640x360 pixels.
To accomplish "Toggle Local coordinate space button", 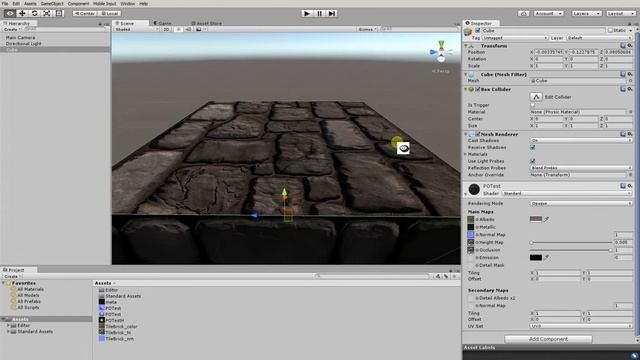I will [x=109, y=13].
